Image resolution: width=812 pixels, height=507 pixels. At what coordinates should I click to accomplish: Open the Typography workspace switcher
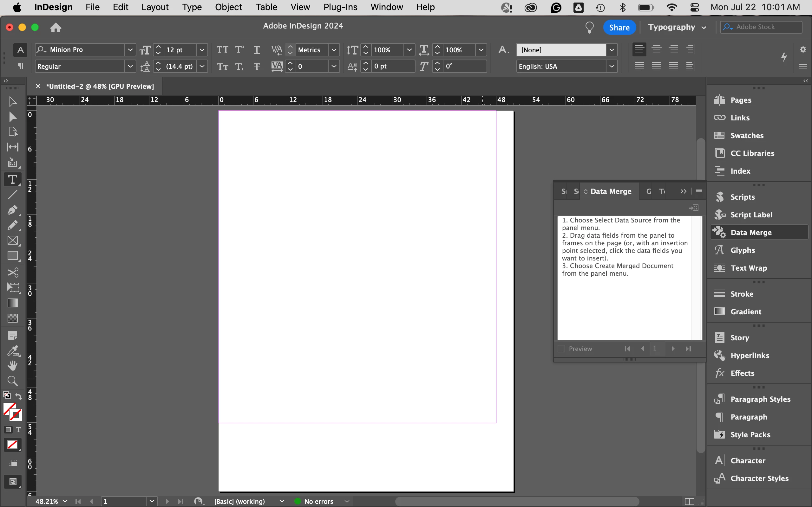click(677, 27)
